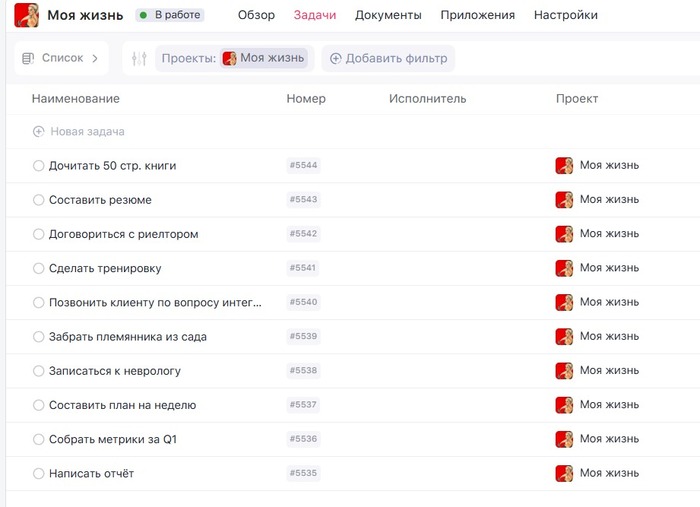The height and width of the screenshot is (507, 700).
Task: Click project avatar in the Проекты filter chip
Action: pyautogui.click(x=229, y=58)
